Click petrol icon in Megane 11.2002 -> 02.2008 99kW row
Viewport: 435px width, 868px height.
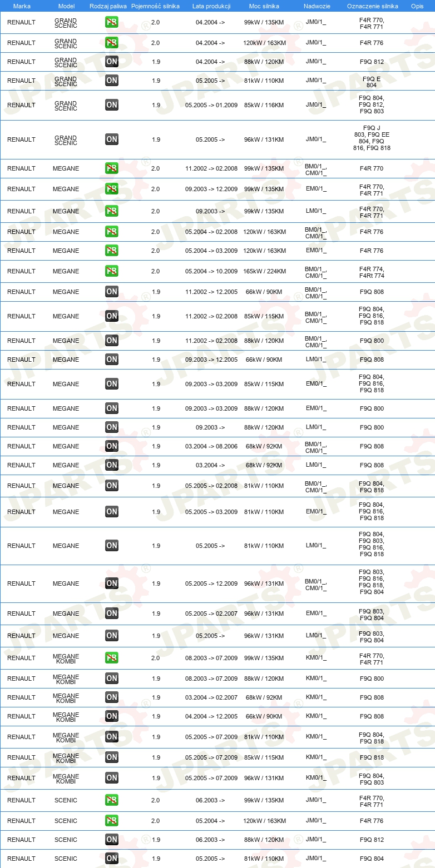112,168
